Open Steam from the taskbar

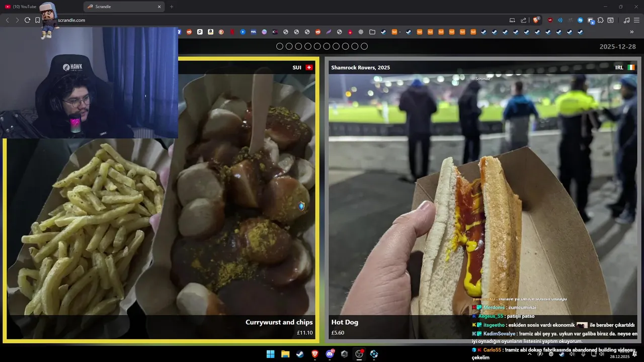coord(300,354)
